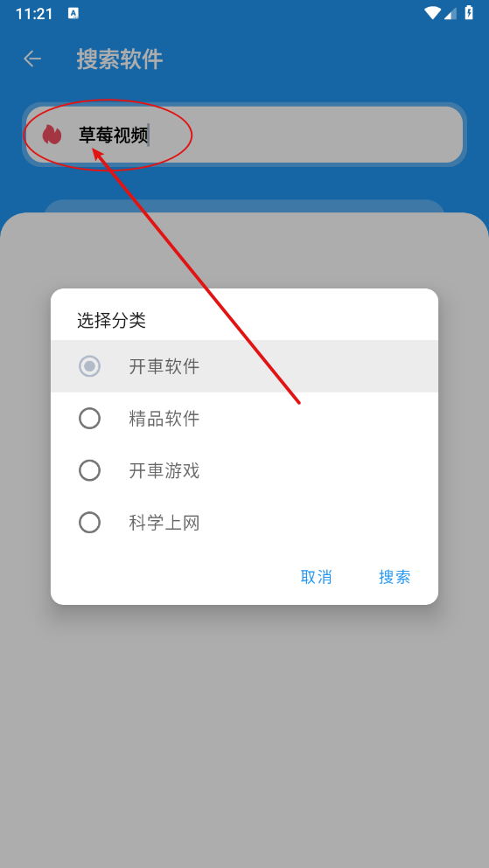Screen dimensions: 489x868
Task: Tap the 搜索软件 page title
Action: pos(120,59)
